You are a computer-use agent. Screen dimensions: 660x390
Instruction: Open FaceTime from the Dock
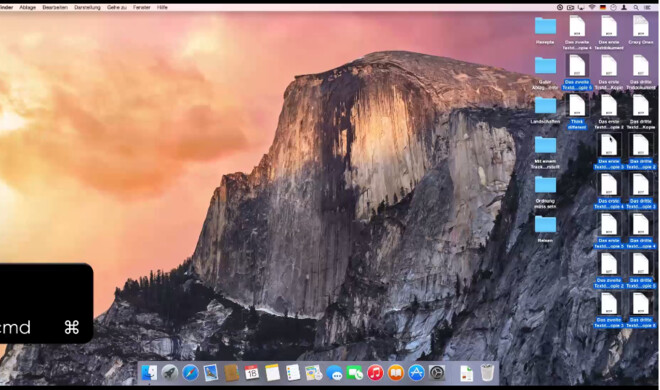click(x=355, y=373)
